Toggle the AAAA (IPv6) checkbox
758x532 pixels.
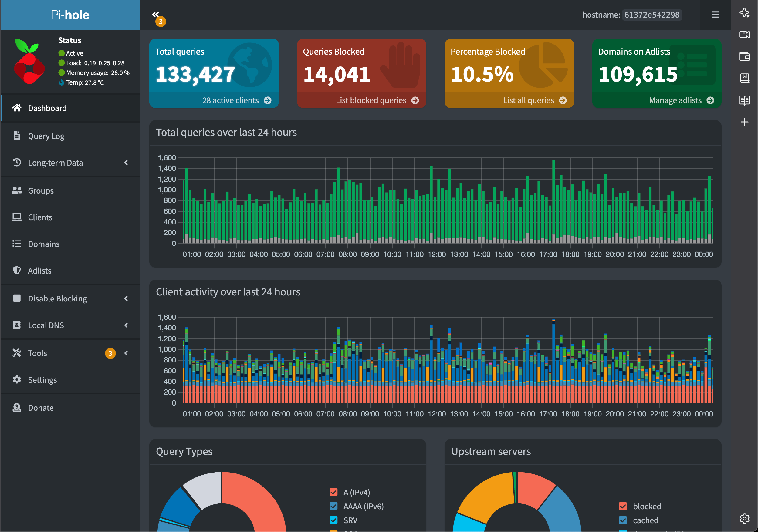(333, 506)
